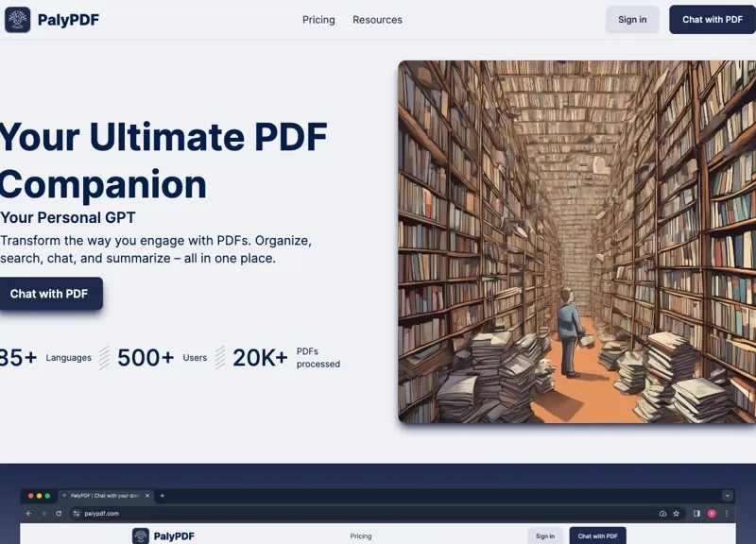Viewport: 756px width, 544px height.
Task: Click the browser back arrow icon
Action: (28, 514)
